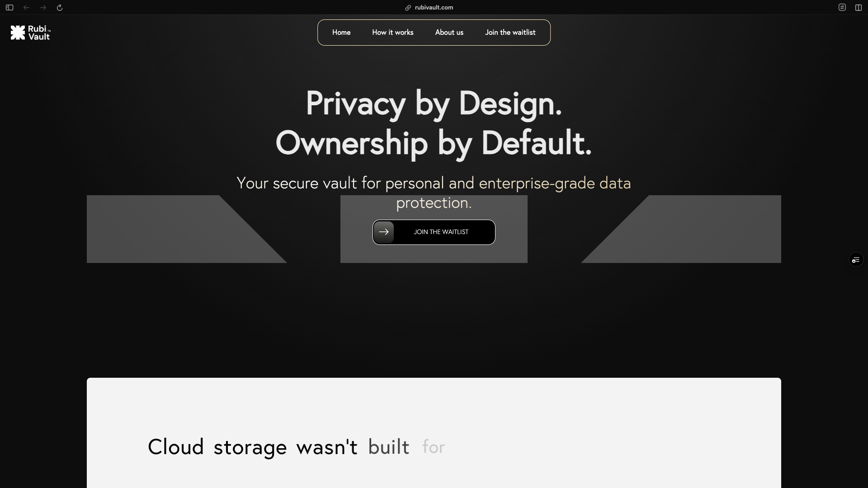Select Home in the navigation bar
Image resolution: width=868 pixels, height=488 pixels.
pos(341,32)
